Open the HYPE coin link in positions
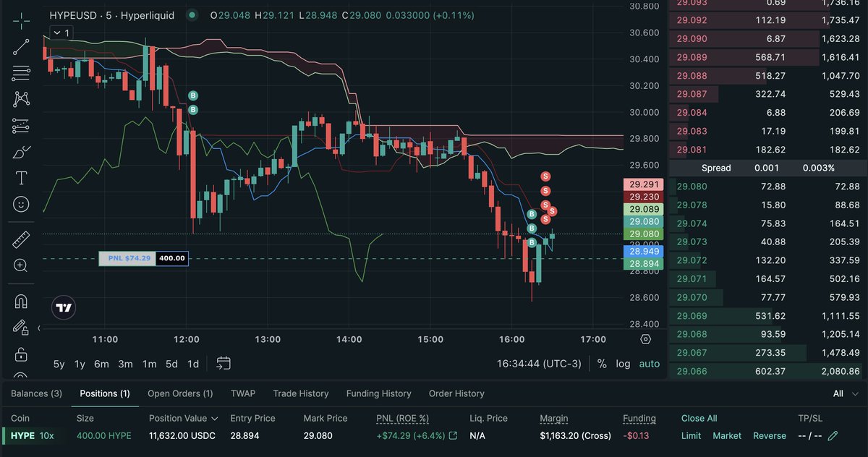This screenshot has height=457, width=868. click(23, 435)
